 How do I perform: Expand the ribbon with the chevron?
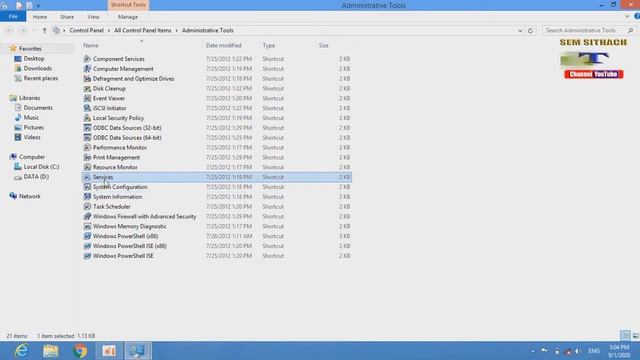click(x=627, y=16)
